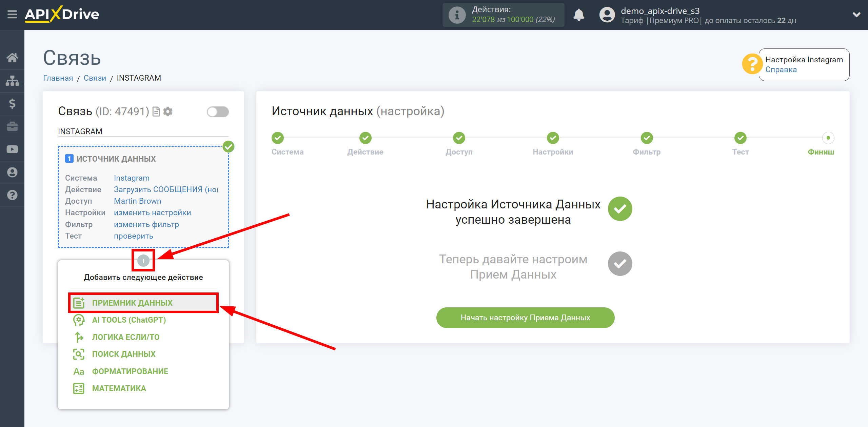Screen dimensions: 868x427
Task: Click the yellow help question icon
Action: point(752,64)
